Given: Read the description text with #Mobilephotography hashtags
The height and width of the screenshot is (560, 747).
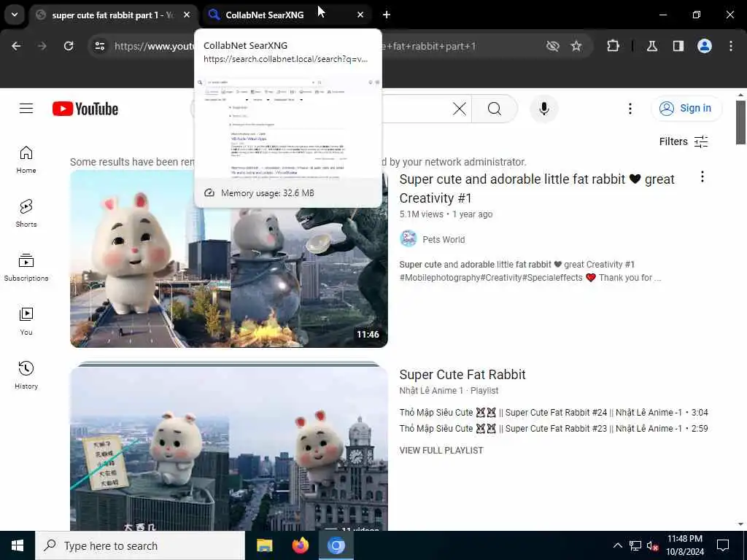Looking at the screenshot, I should (530, 271).
